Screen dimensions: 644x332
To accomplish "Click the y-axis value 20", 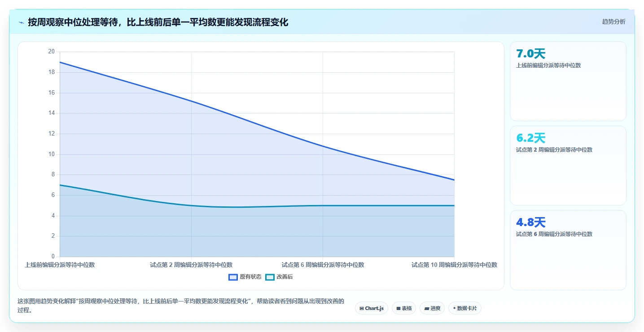I will pos(51,52).
